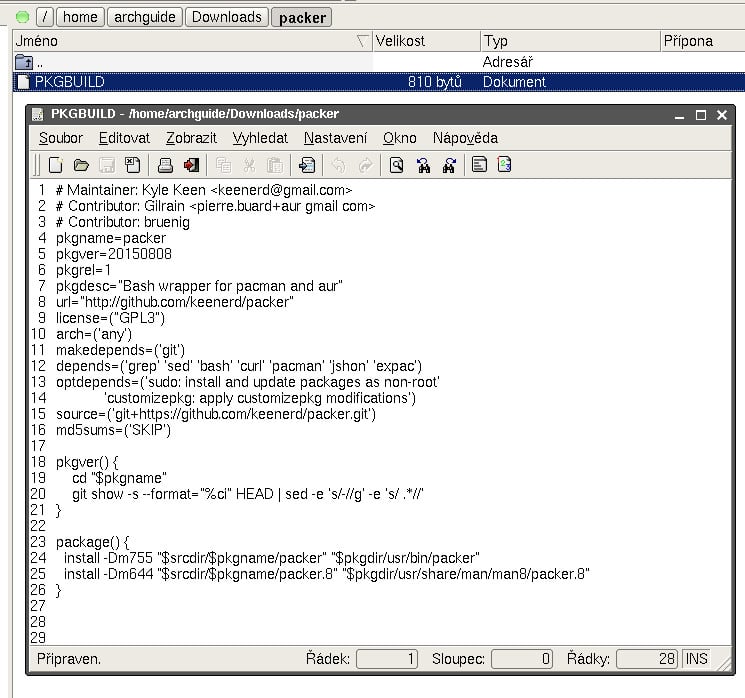
Task: Click the Paste clipboard icon
Action: point(275,165)
